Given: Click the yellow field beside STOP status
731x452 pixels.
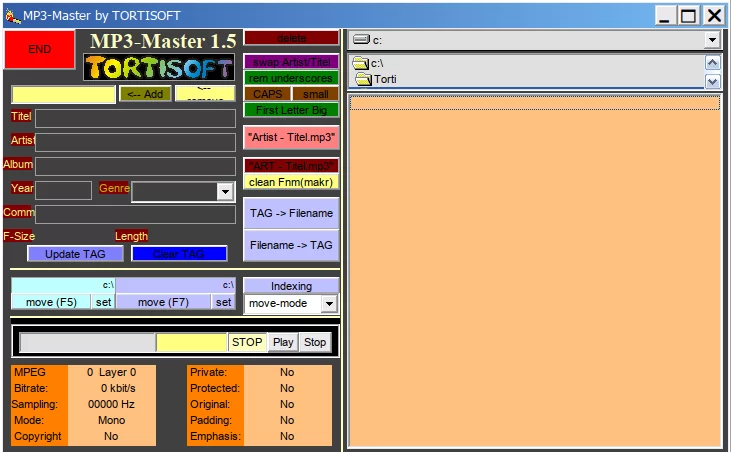Looking at the screenshot, I should click(x=191, y=342).
